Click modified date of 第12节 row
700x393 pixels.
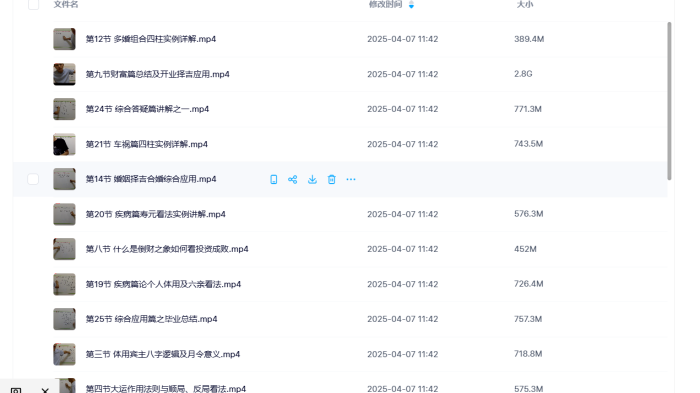403,39
